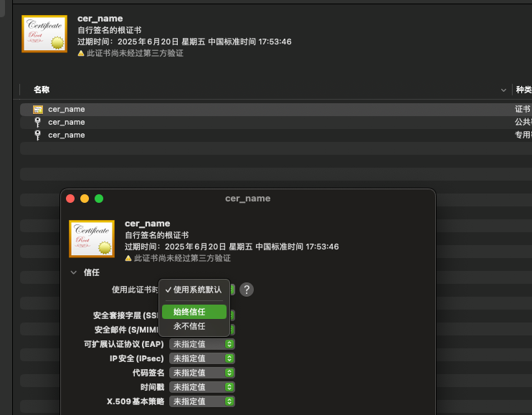Click the top pane warning triangle icon
532x415 pixels.
(82, 53)
